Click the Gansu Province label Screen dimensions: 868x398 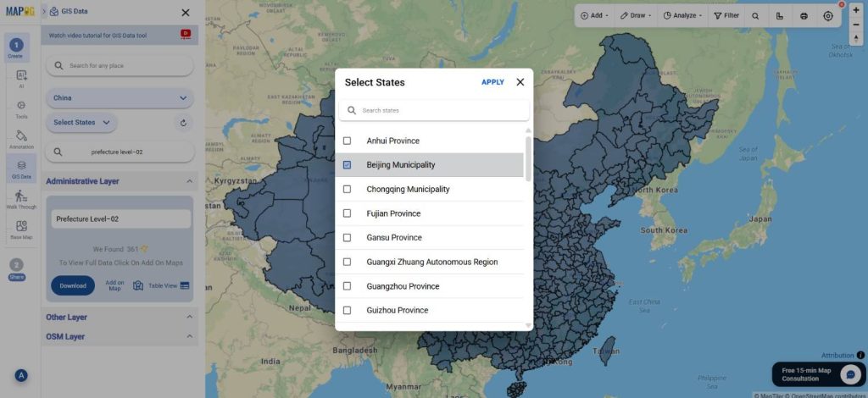point(394,237)
